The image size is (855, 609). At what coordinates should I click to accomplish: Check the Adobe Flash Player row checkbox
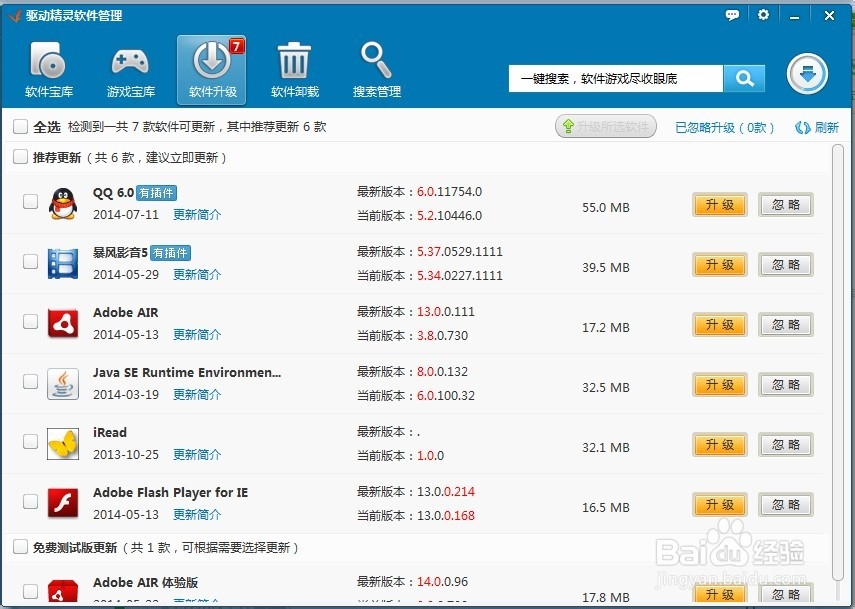(x=31, y=501)
